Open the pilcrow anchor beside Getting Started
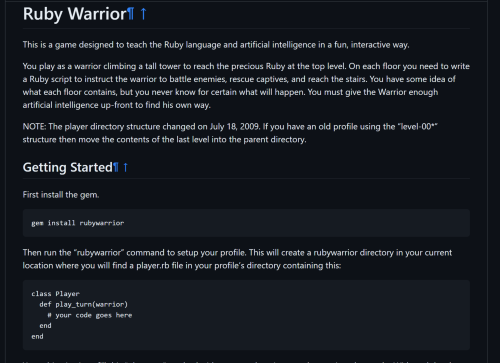Image resolution: width=500 pixels, height=363 pixels. pos(116,167)
